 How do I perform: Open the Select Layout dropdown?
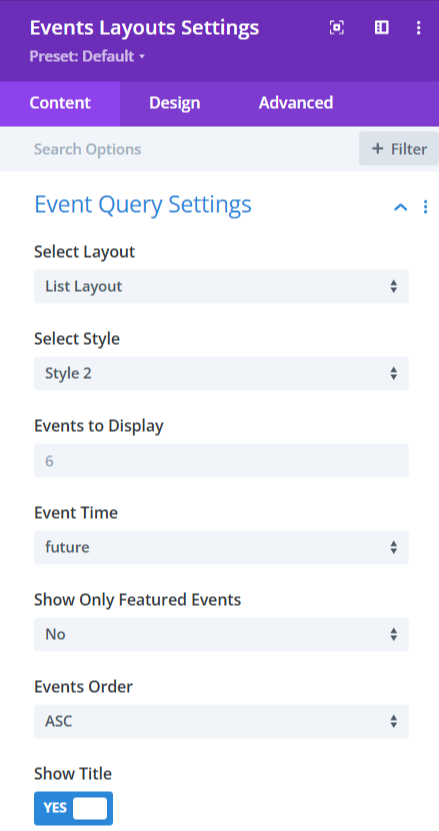[221, 287]
